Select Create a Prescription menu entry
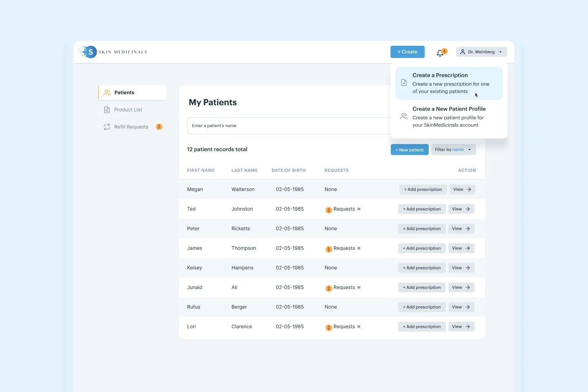The width and height of the screenshot is (588, 392). tap(449, 83)
